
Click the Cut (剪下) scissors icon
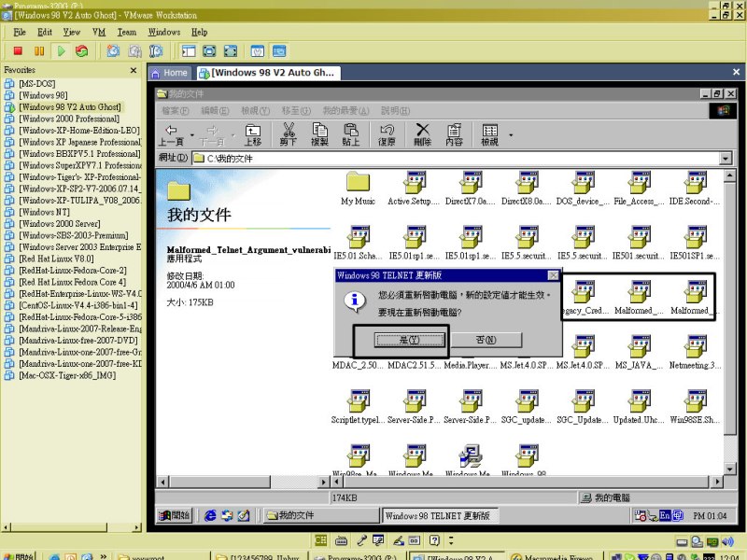[x=289, y=134]
